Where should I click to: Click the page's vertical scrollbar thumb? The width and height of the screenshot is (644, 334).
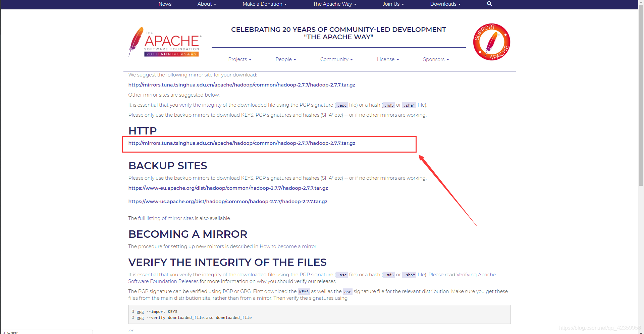click(x=641, y=96)
